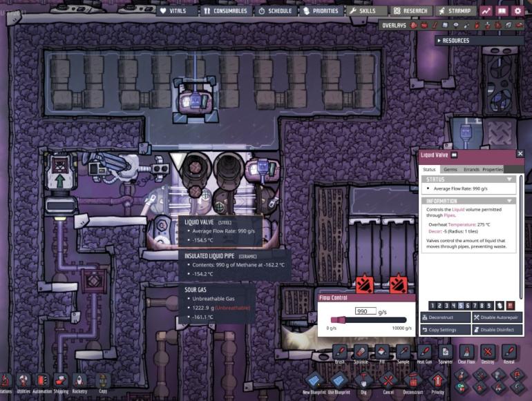532x401 pixels.
Task: Click the flow rate value input field
Action: [365, 311]
